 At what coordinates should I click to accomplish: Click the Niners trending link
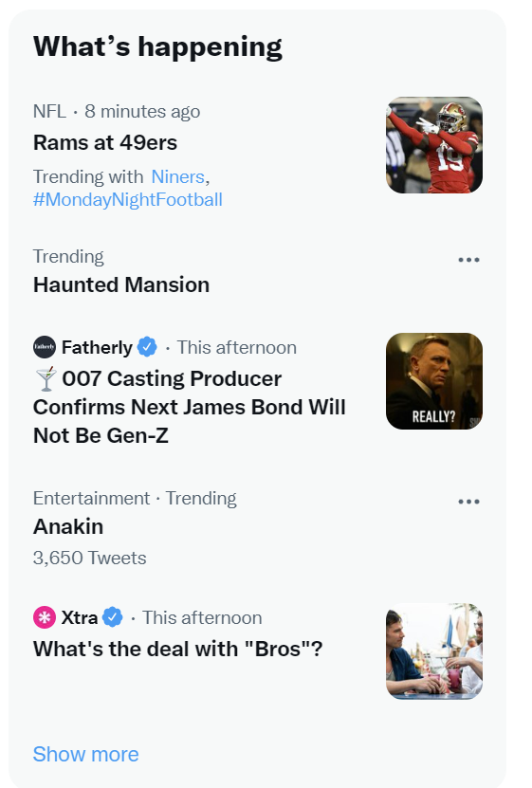click(x=178, y=177)
